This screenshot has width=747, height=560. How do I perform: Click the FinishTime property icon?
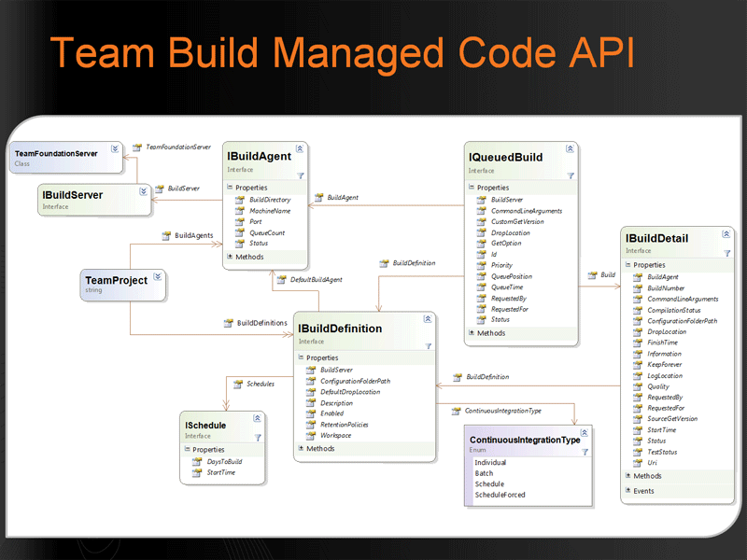638,343
